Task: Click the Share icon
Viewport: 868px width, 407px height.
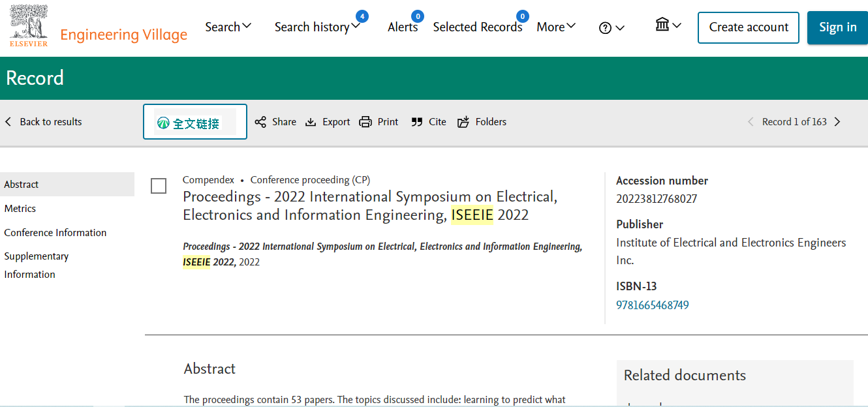Action: point(260,122)
